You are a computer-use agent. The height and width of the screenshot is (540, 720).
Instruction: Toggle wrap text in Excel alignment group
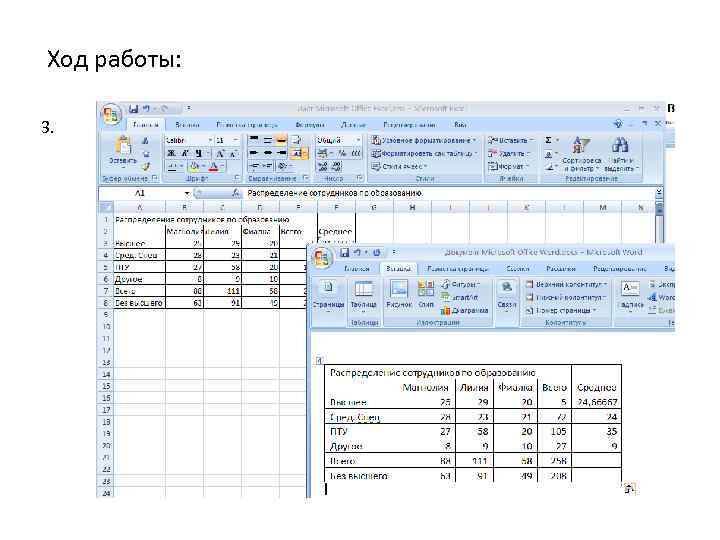[297, 140]
